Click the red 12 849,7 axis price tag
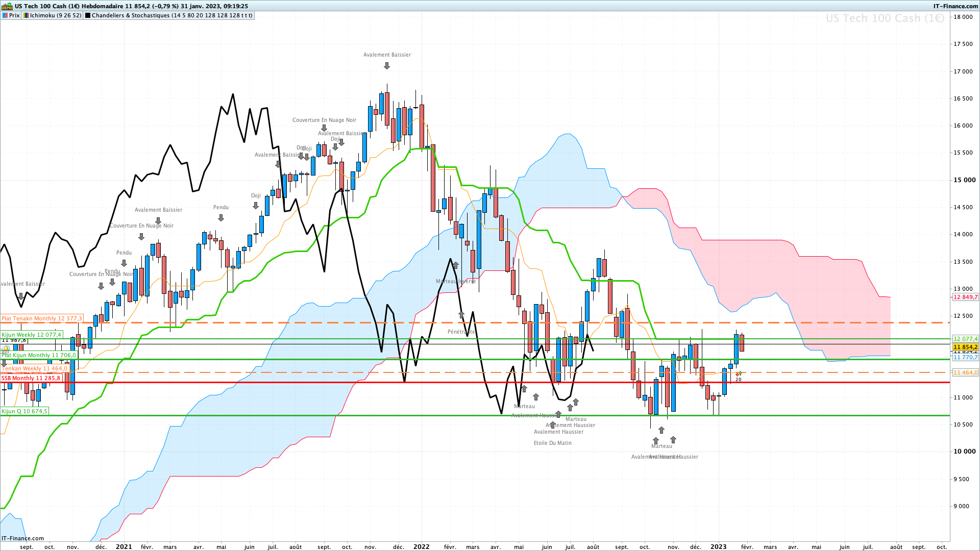Viewport: 980px width, 551px height. [965, 297]
